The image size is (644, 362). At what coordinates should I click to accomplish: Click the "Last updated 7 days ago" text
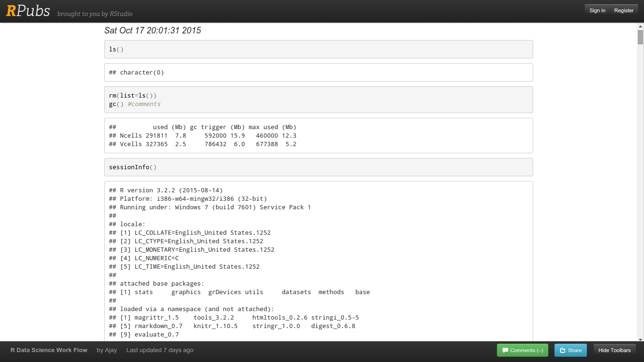[160, 350]
